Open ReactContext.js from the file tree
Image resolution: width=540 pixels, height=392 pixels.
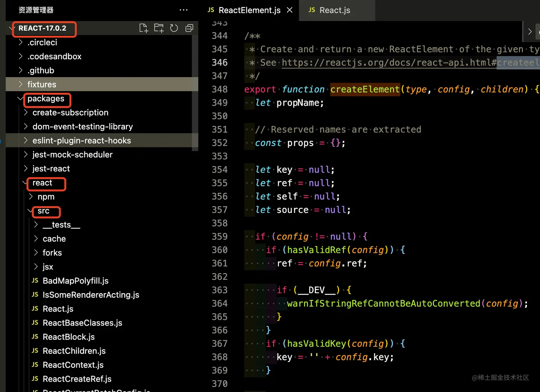pyautogui.click(x=73, y=365)
